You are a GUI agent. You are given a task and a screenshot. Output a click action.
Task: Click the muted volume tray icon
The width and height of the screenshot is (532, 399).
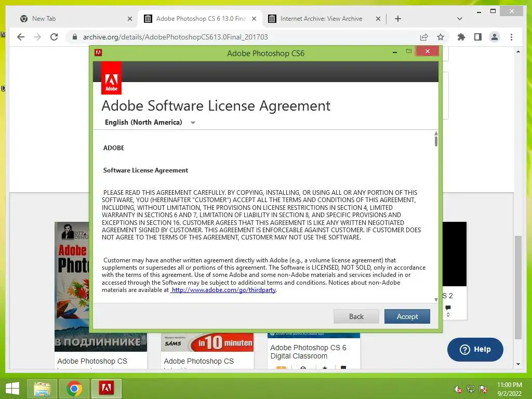click(458, 389)
